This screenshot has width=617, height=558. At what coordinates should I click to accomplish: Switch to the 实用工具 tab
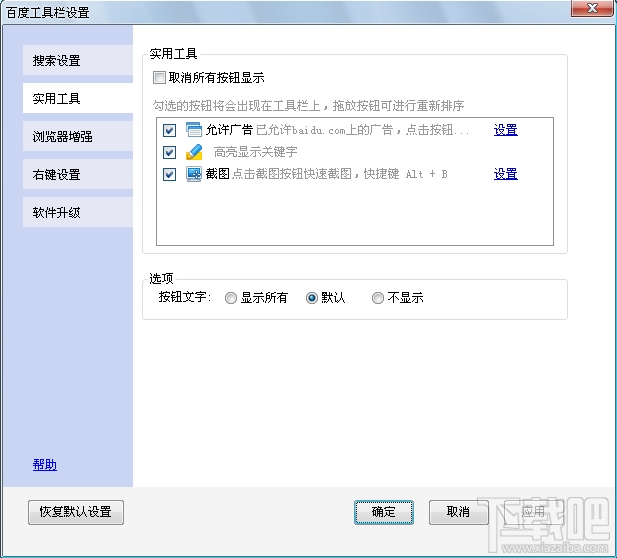[x=78, y=98]
